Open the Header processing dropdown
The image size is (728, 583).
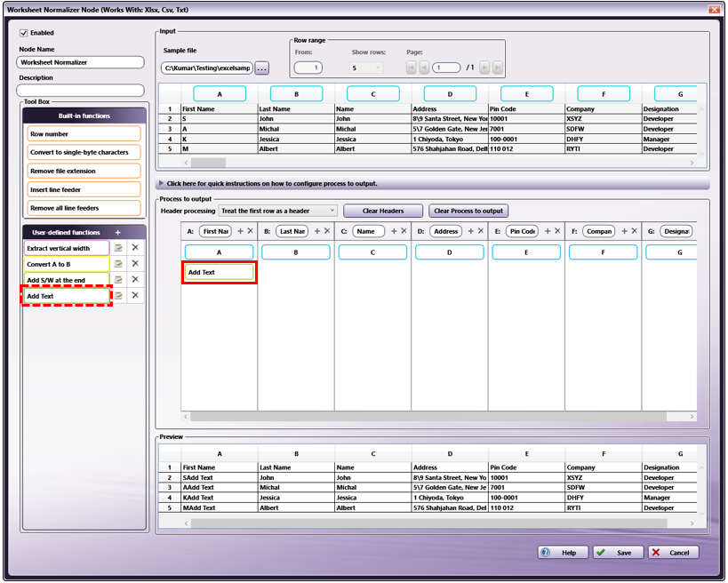pyautogui.click(x=277, y=211)
